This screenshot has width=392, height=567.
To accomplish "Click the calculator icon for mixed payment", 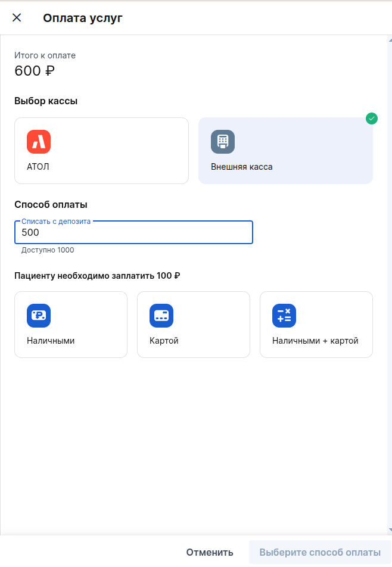I will [x=284, y=316].
